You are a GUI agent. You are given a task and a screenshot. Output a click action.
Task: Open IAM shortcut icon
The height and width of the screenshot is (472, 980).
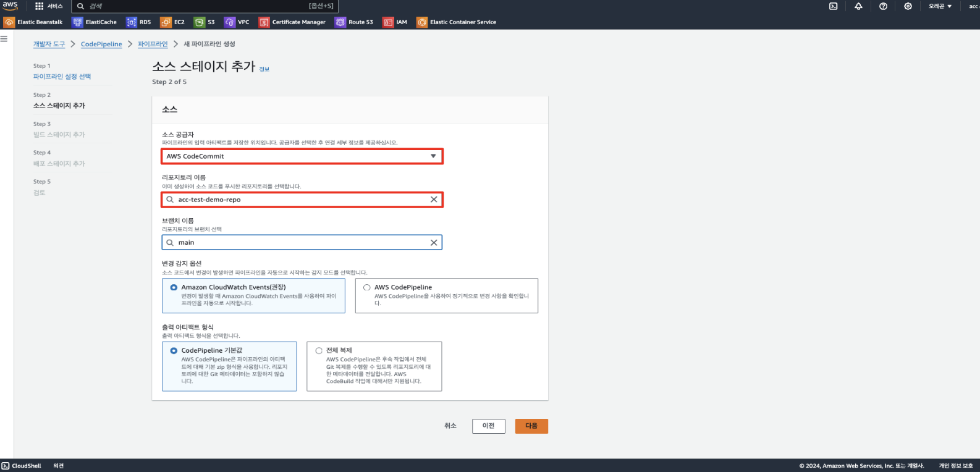point(388,22)
